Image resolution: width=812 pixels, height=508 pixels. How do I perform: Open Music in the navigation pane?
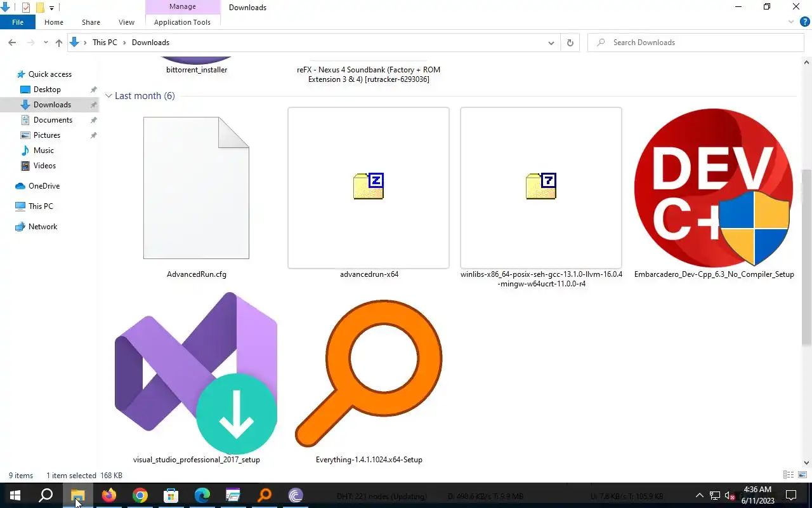click(x=43, y=150)
